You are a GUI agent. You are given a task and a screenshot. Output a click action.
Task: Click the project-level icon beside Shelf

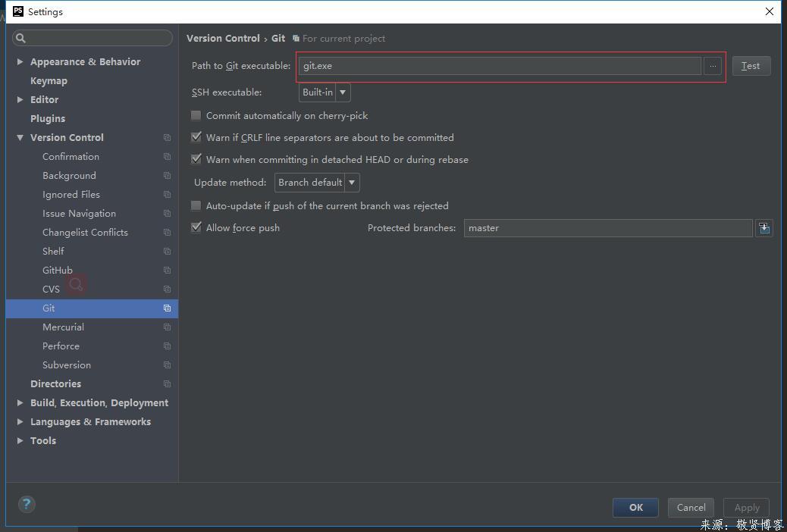[x=167, y=252]
